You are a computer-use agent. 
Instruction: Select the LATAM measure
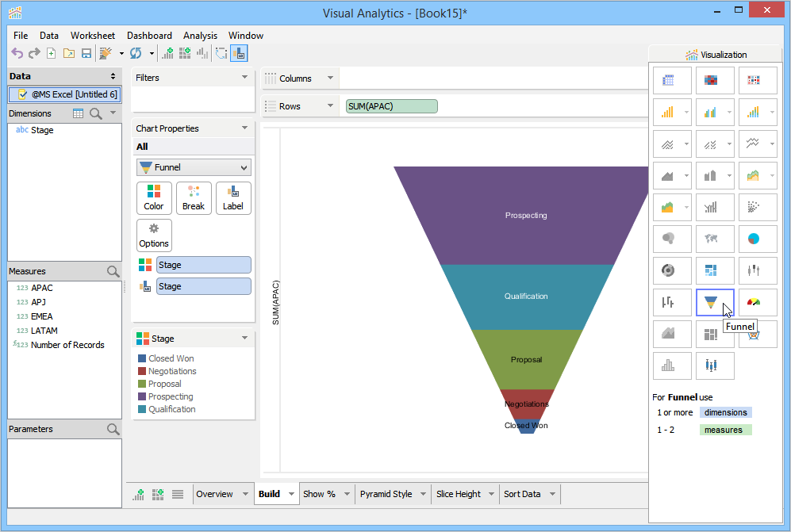(44, 331)
